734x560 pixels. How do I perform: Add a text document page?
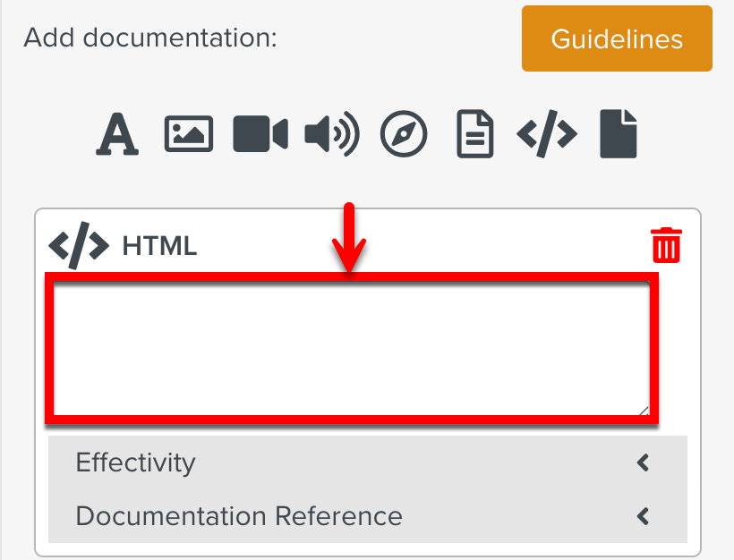tap(474, 133)
